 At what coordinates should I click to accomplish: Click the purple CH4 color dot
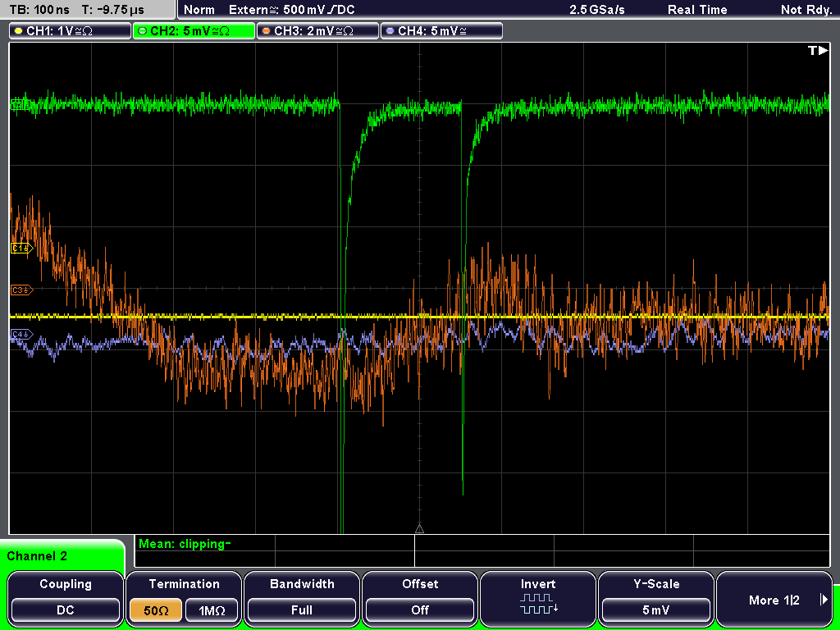point(390,31)
